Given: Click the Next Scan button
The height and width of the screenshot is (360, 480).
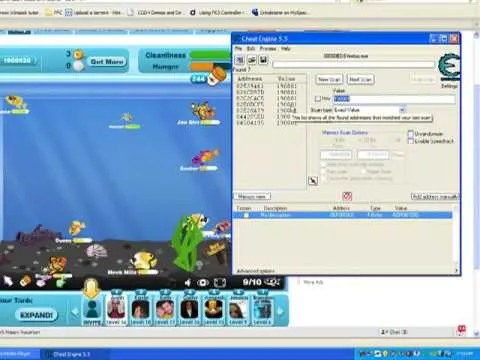Looking at the screenshot, I should (360, 79).
